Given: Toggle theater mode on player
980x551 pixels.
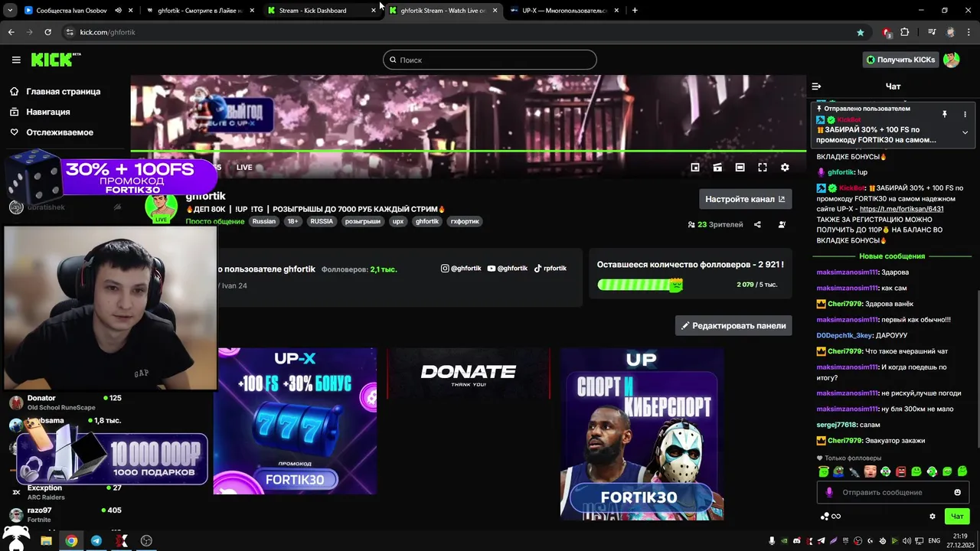Looking at the screenshot, I should point(740,167).
